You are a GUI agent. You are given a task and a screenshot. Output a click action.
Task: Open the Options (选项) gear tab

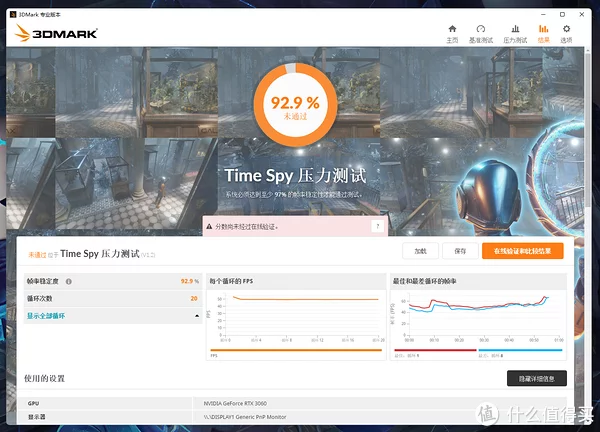click(x=566, y=34)
